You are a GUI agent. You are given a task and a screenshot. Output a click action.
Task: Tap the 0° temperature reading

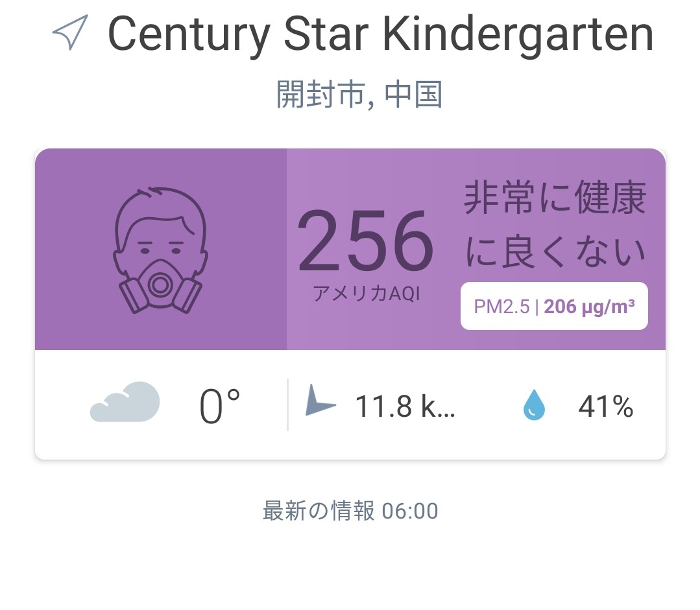click(x=219, y=406)
